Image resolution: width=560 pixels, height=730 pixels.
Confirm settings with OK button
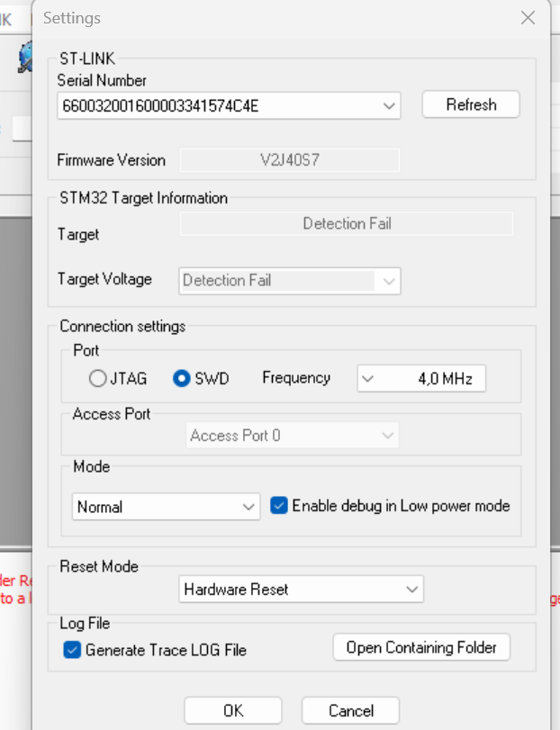[x=233, y=710]
